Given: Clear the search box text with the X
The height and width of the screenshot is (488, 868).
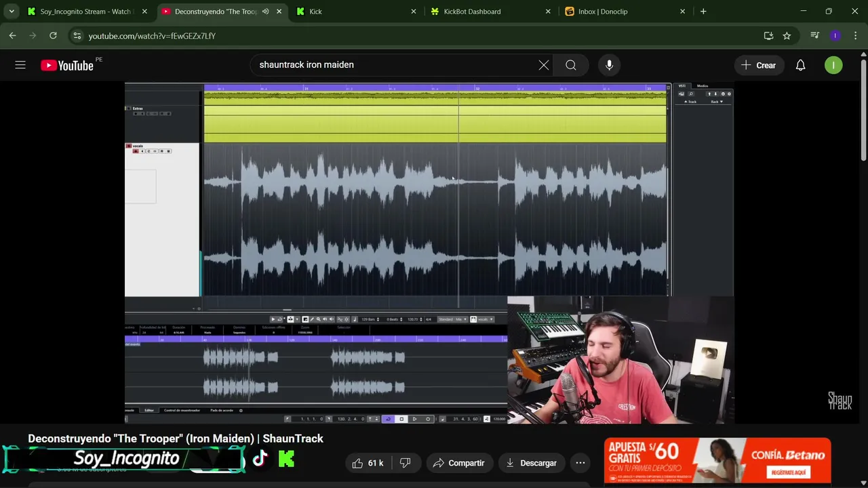Looking at the screenshot, I should (x=544, y=65).
